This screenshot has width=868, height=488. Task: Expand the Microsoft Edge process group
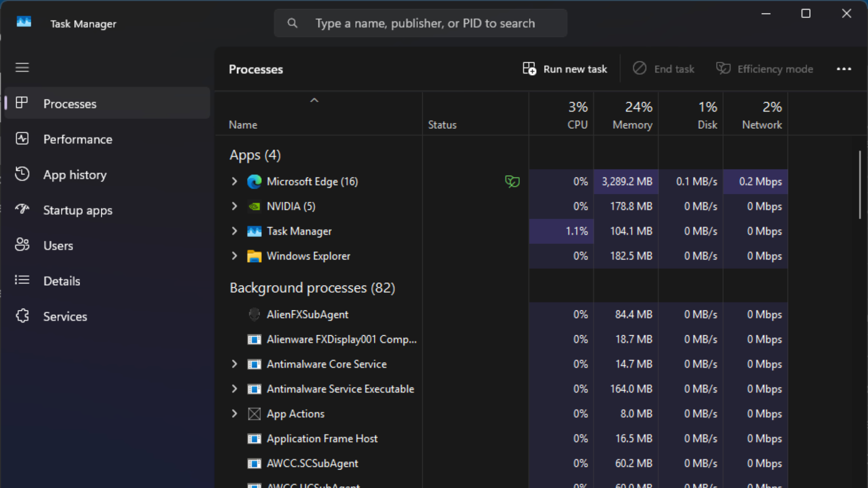click(x=234, y=182)
